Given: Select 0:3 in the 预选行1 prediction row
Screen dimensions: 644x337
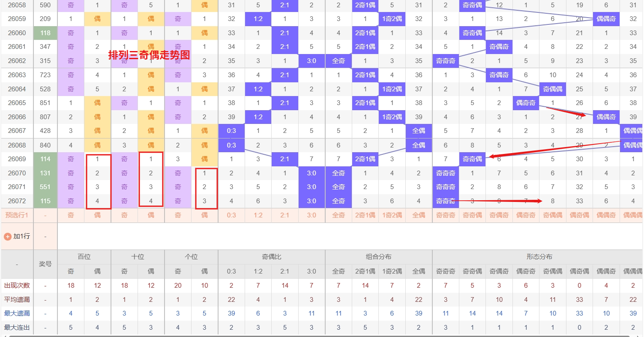Looking at the screenshot, I should tap(231, 215).
